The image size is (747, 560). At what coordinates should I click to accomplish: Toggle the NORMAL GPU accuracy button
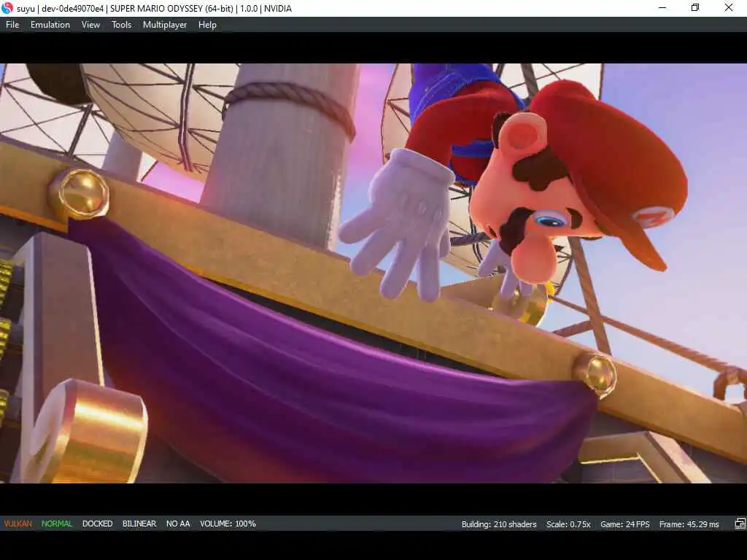[x=57, y=524]
